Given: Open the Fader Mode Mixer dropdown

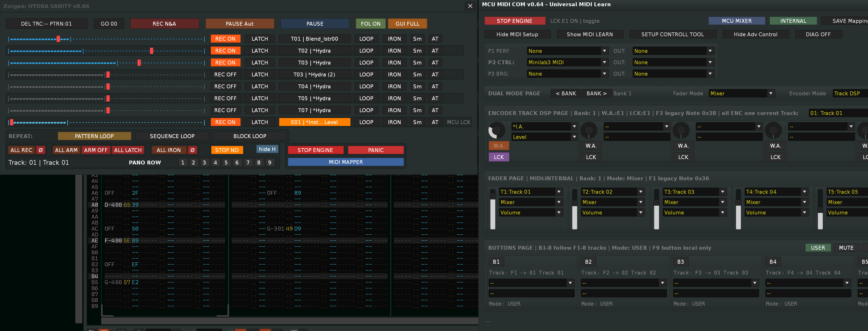Looking at the screenshot, I should [x=742, y=93].
